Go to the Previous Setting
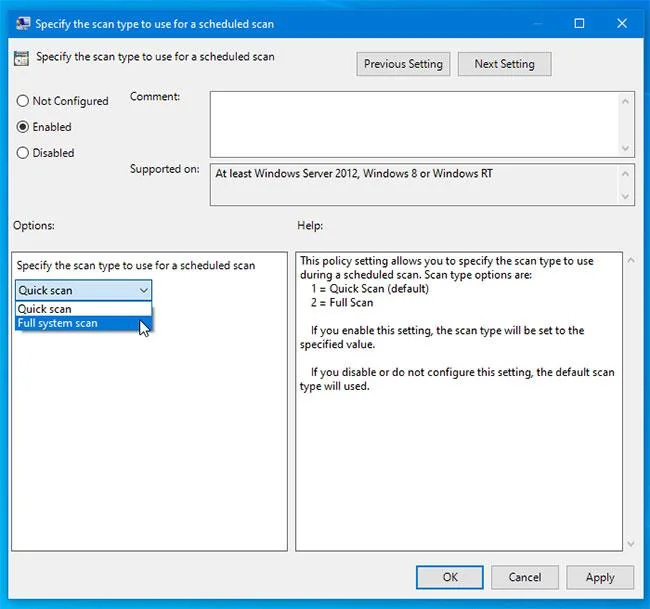This screenshot has height=609, width=650. click(x=403, y=64)
